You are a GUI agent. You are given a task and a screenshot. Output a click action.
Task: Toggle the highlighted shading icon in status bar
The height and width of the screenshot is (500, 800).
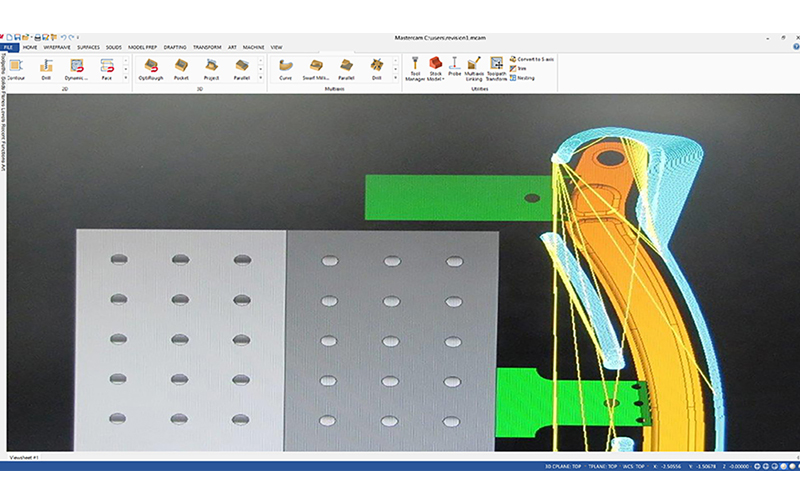pyautogui.click(x=783, y=466)
